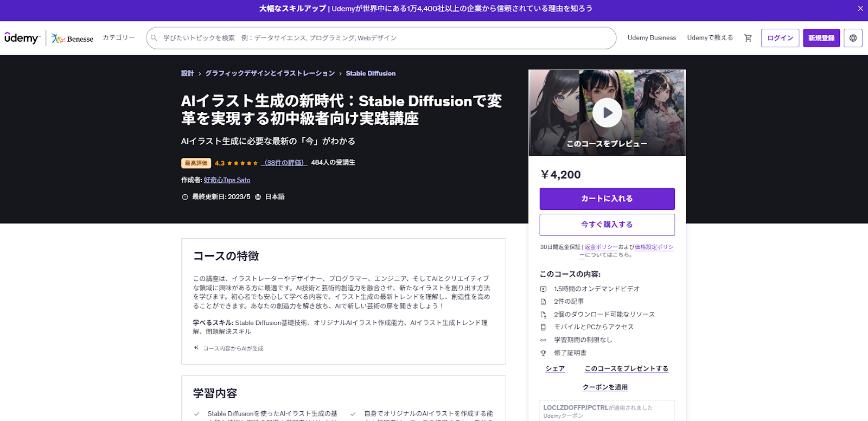Screen dimensions: 868x421
Task: Open instructor 好奇心Tips Sato link
Action: tap(227, 180)
